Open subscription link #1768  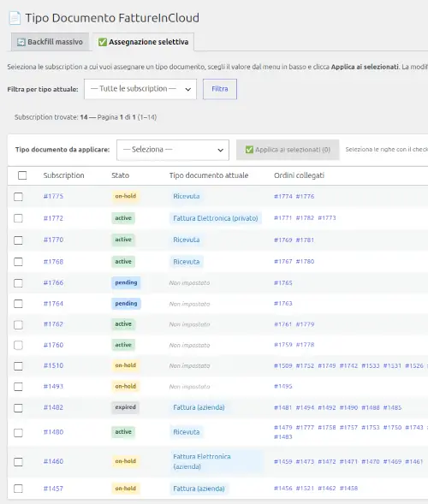(x=53, y=262)
